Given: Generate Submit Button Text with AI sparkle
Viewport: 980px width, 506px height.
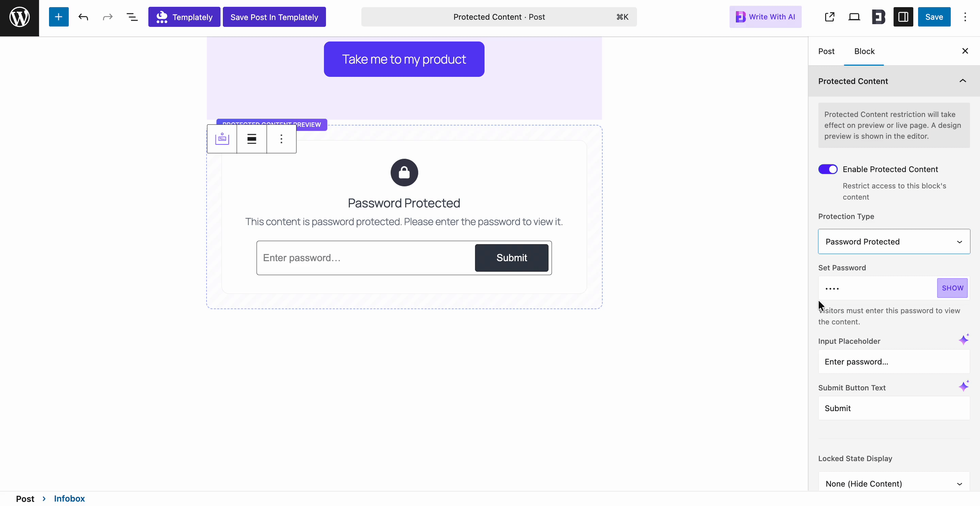Looking at the screenshot, I should pos(964,386).
